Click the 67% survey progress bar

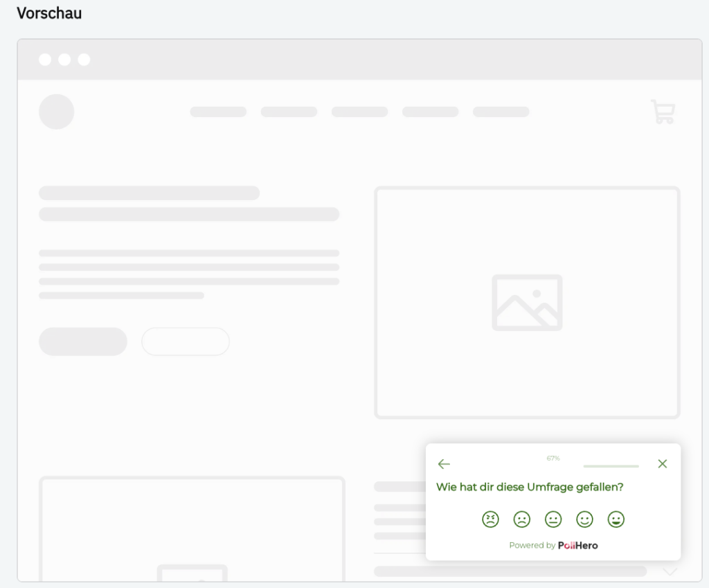610,466
